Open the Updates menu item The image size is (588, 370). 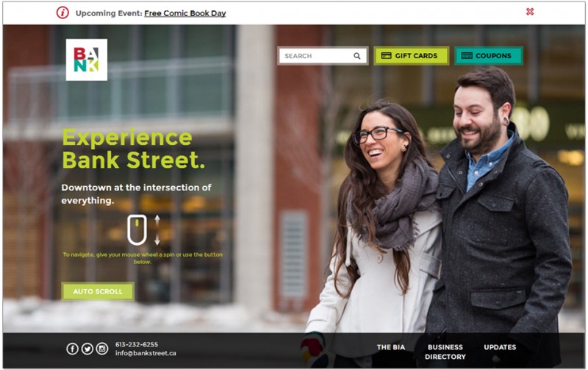point(500,347)
